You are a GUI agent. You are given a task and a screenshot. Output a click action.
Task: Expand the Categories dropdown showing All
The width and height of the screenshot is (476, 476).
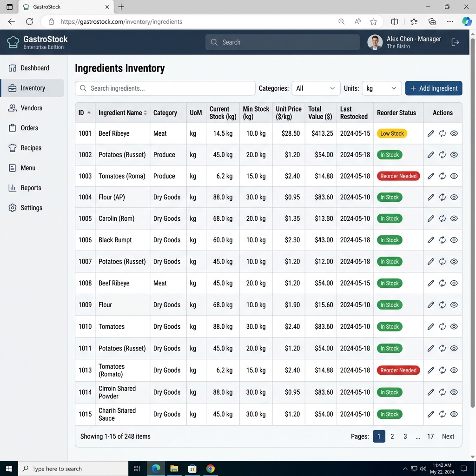coord(316,88)
